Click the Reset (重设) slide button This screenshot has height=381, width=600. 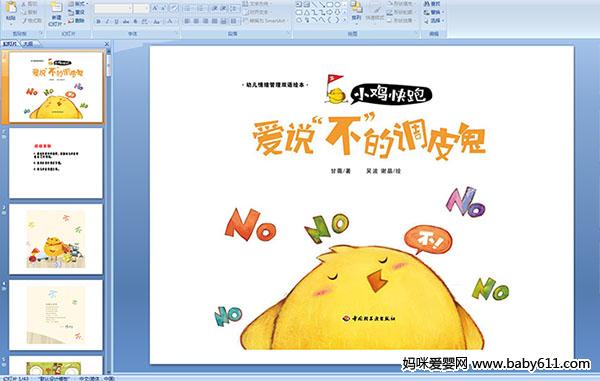(77, 12)
